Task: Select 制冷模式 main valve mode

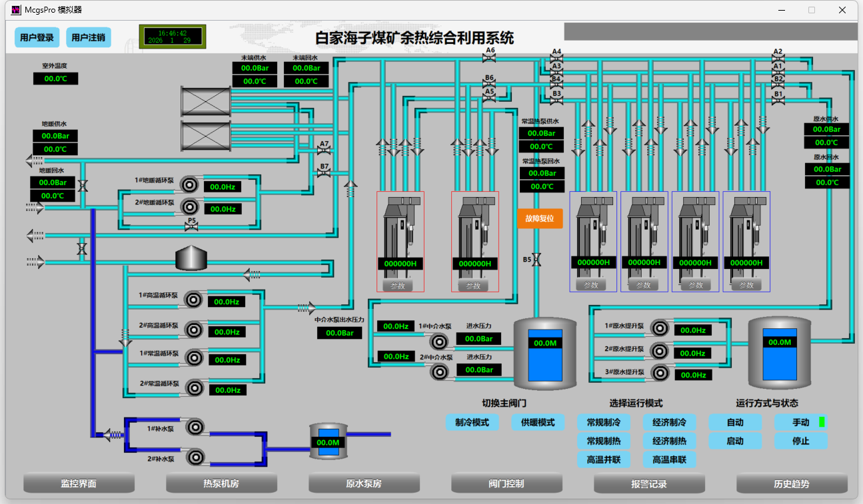Action: point(472,422)
